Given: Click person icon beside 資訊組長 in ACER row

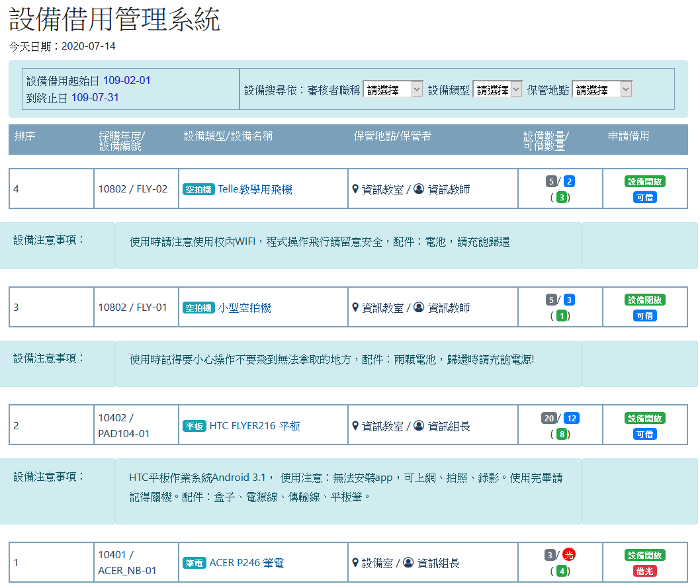Looking at the screenshot, I should click(x=408, y=563).
